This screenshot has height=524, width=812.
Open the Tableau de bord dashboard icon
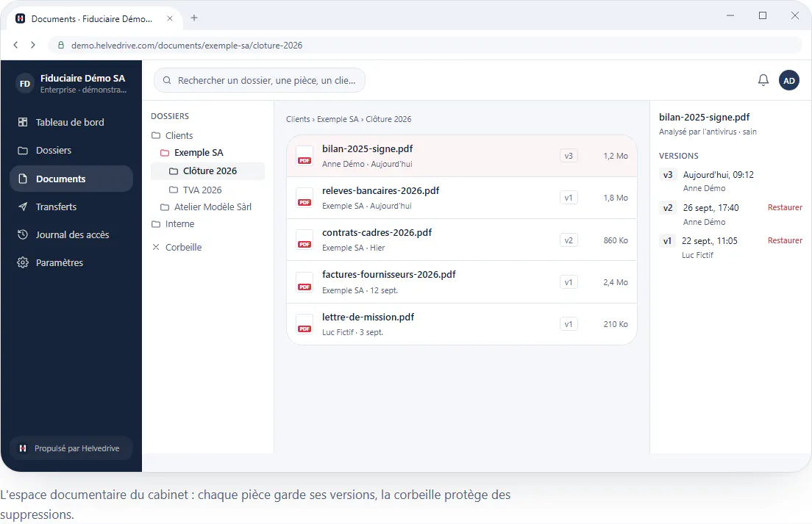click(23, 122)
